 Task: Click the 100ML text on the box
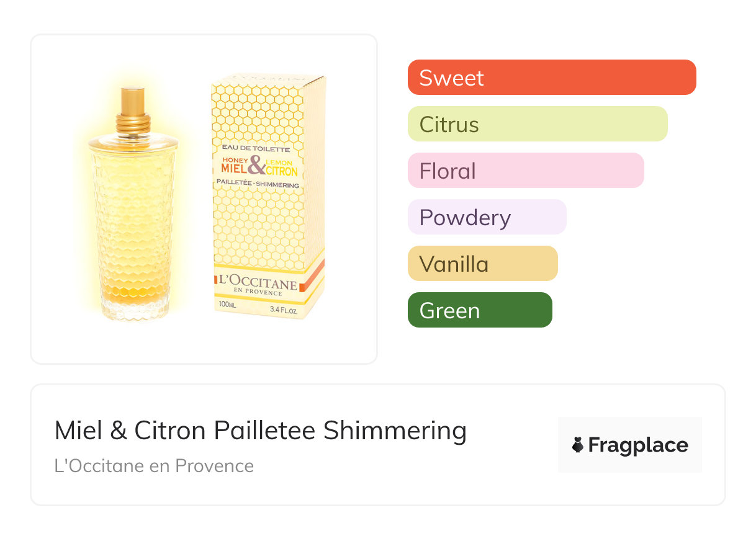[x=228, y=305]
